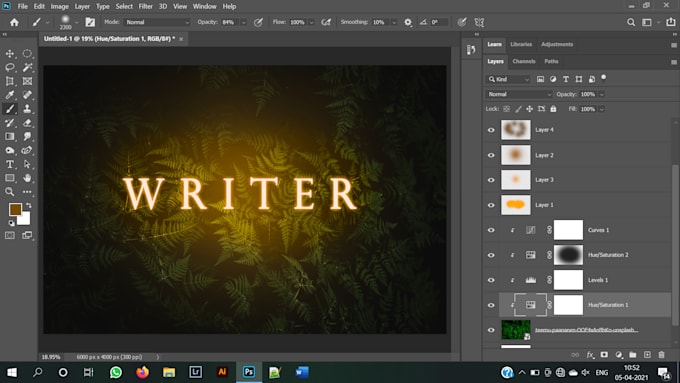Select the Frame tool
Image resolution: width=680 pixels, height=383 pixels.
27,81
